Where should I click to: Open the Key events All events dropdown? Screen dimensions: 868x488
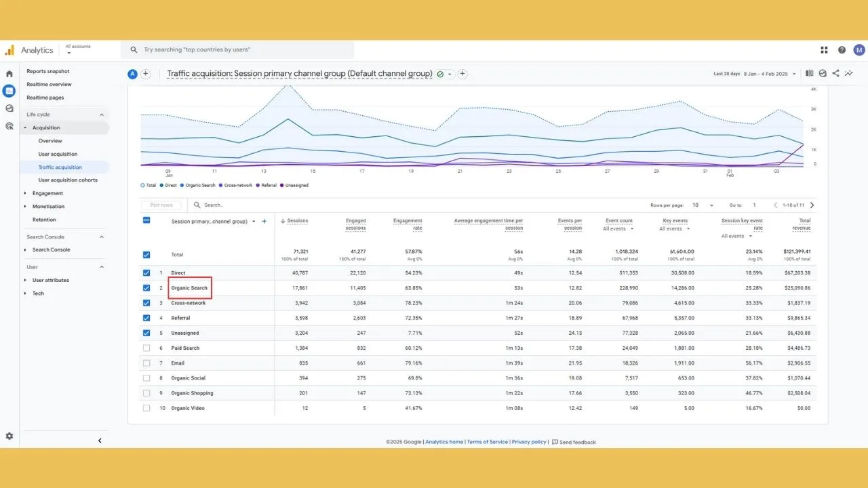[x=674, y=228]
